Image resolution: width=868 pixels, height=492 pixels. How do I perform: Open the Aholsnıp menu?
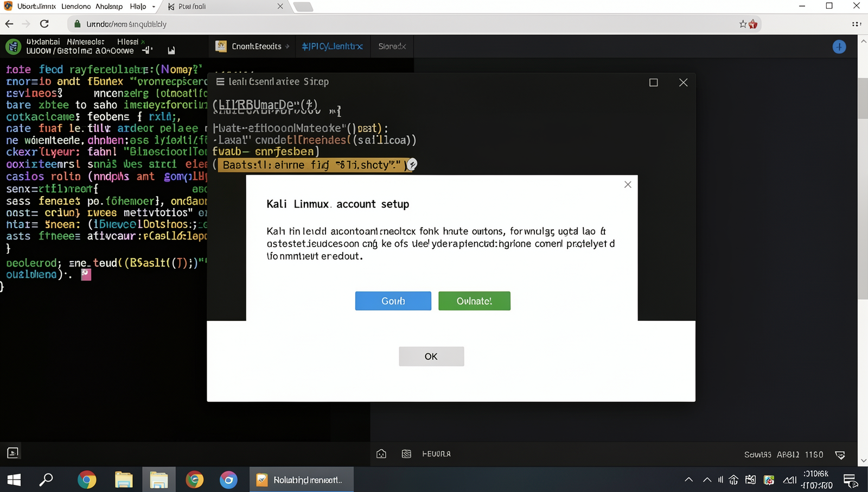[x=109, y=7]
